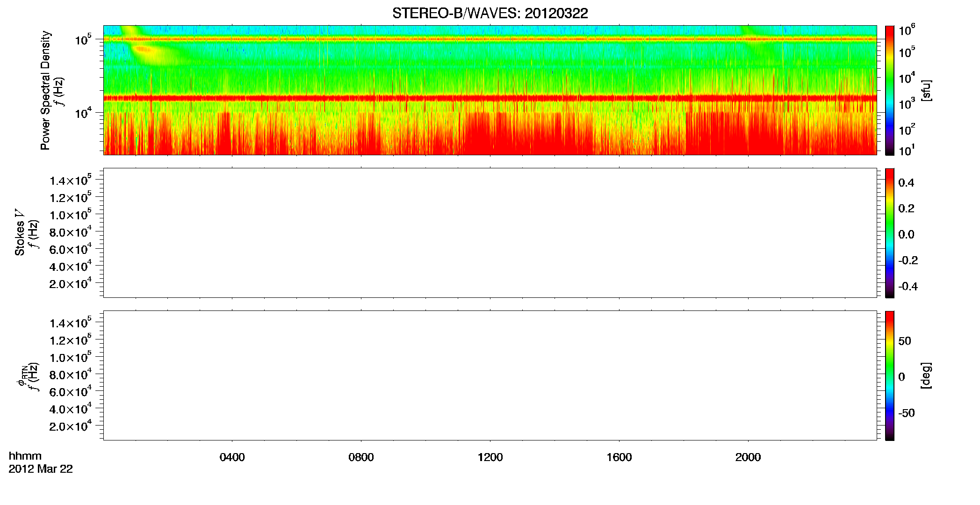Click the hhmm time format label
Image resolution: width=980 pixels, height=505 pixels.
(25, 456)
